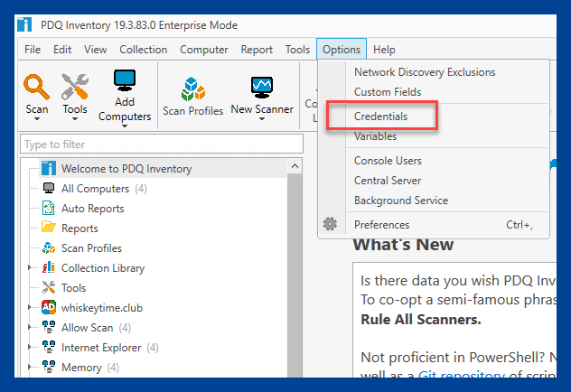Select Console Users option
The width and height of the screenshot is (571, 392).
tap(388, 161)
